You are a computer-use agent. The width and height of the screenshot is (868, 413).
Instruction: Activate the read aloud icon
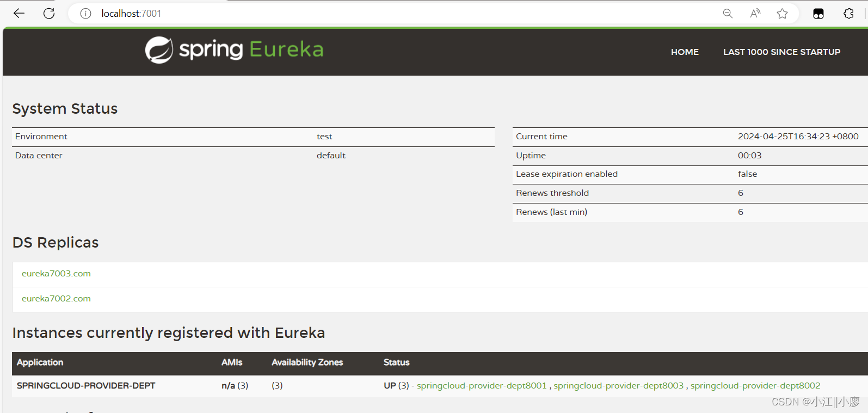click(x=755, y=14)
